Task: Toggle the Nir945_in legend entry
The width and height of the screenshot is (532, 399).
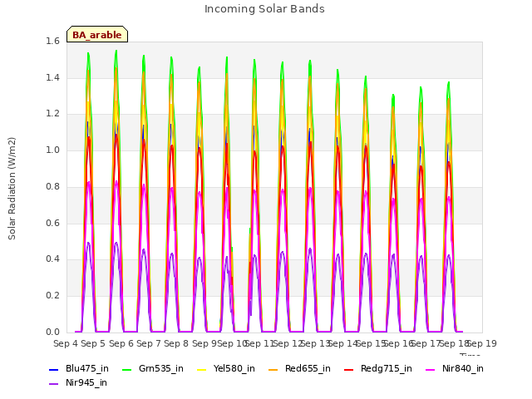Action: pos(78,383)
